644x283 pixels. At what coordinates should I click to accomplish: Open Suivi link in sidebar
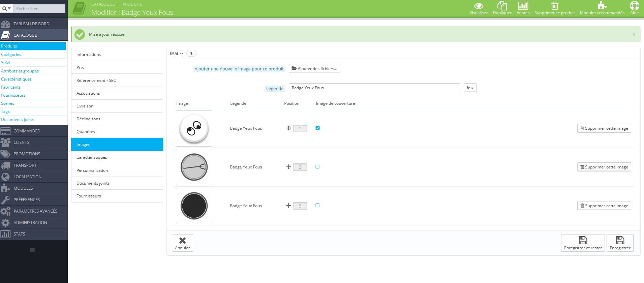tap(5, 63)
